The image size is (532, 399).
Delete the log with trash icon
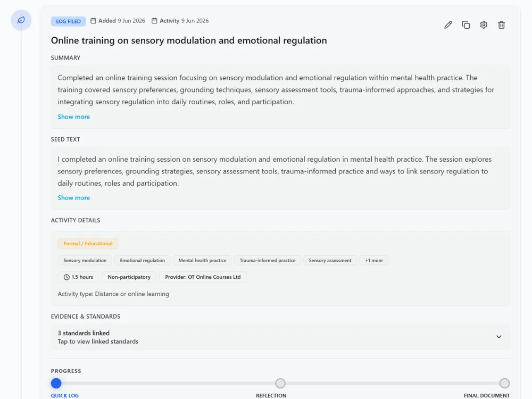(502, 25)
